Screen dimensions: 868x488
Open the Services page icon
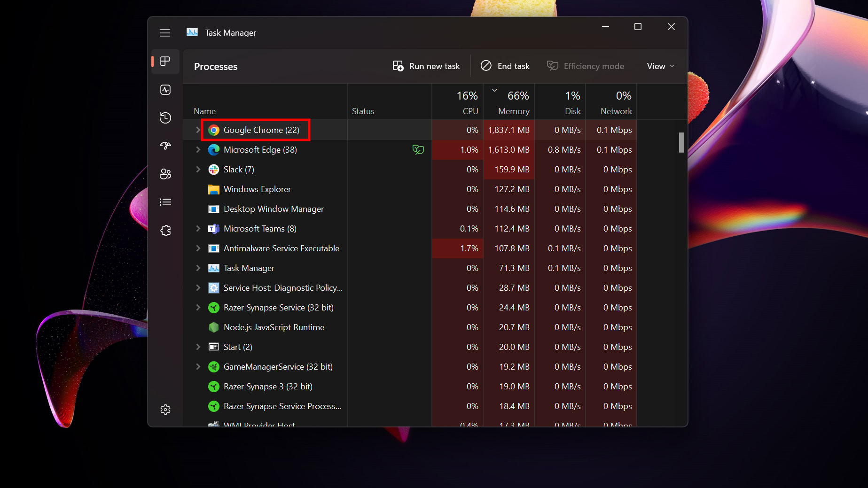pos(165,231)
